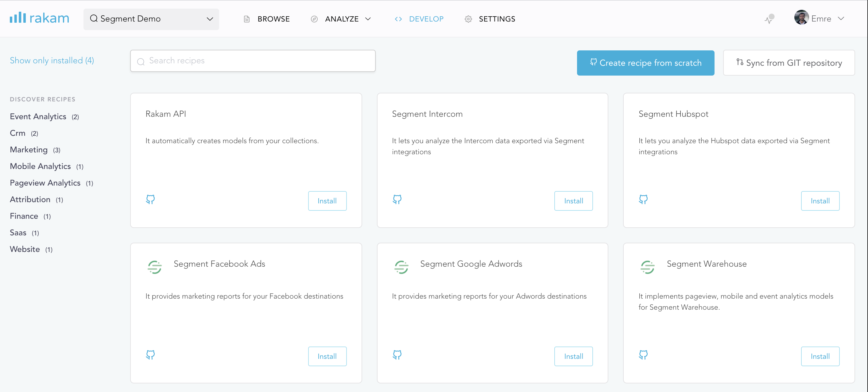The image size is (868, 392).
Task: Filter recipes by Marketing category
Action: click(x=29, y=150)
